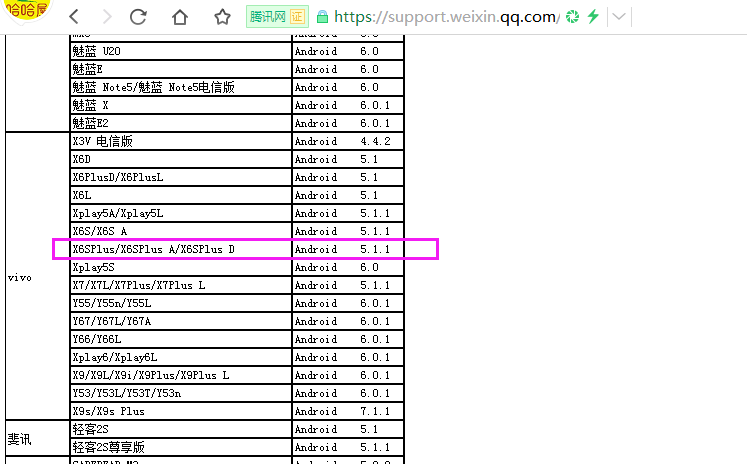Select the Y55/Y55n/Y55L cell
This screenshot has height=464, width=747.
point(181,303)
